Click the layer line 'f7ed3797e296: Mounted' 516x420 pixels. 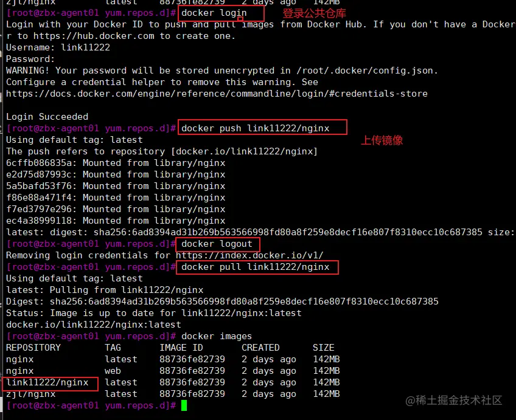coord(116,209)
